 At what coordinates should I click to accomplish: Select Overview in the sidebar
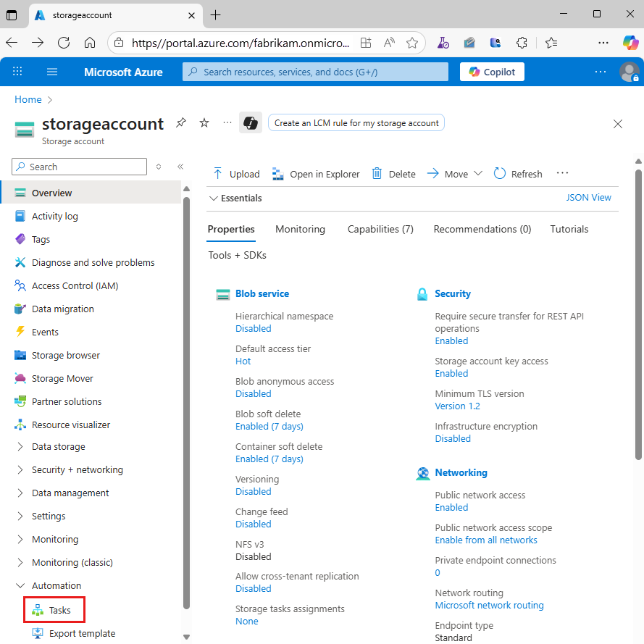[91, 193]
